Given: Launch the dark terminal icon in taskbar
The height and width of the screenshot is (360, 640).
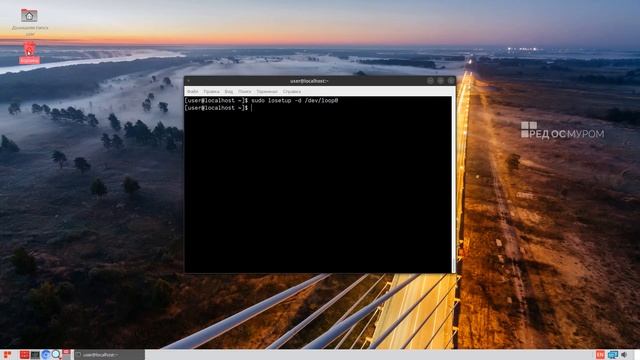Looking at the screenshot, I should tap(35, 355).
